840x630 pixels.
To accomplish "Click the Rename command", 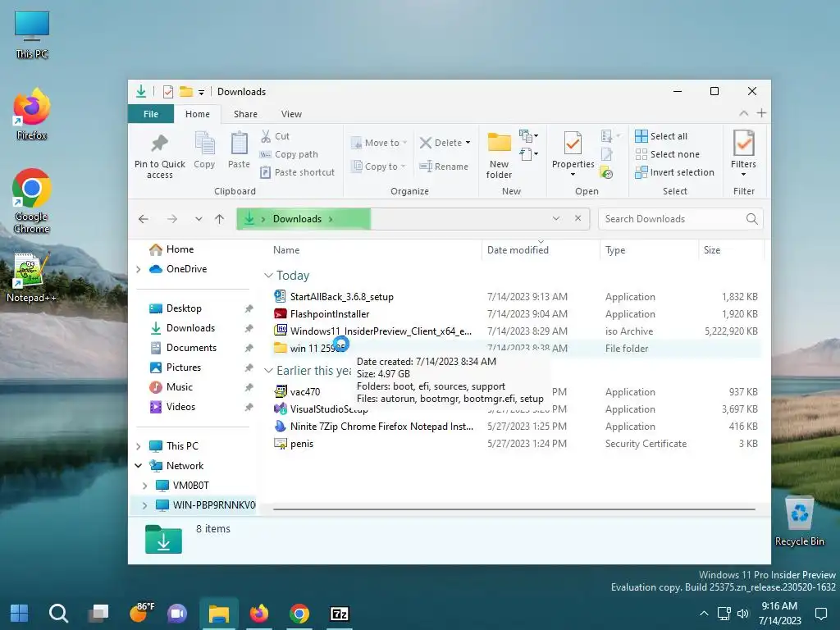I will pyautogui.click(x=444, y=167).
